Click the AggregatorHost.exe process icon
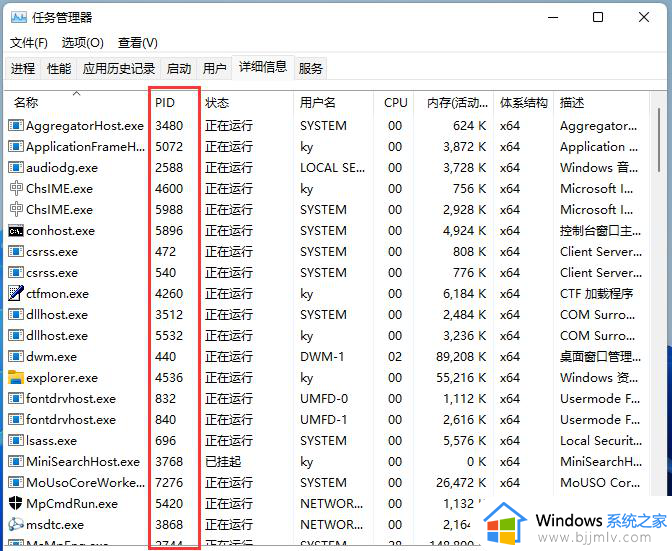 tap(16, 126)
